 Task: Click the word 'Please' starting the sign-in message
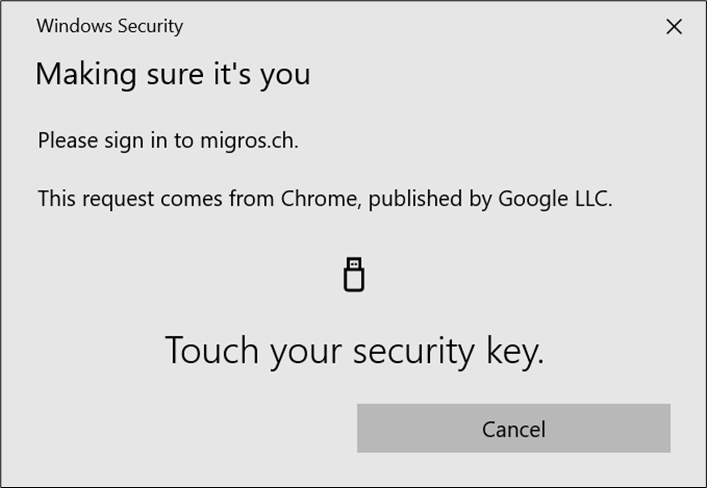click(68, 140)
